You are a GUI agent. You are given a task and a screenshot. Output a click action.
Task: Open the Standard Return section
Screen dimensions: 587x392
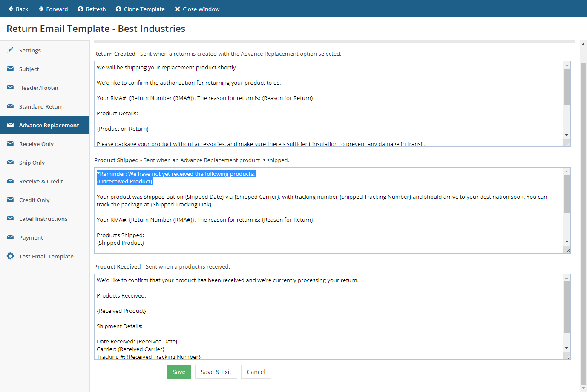[x=41, y=106]
